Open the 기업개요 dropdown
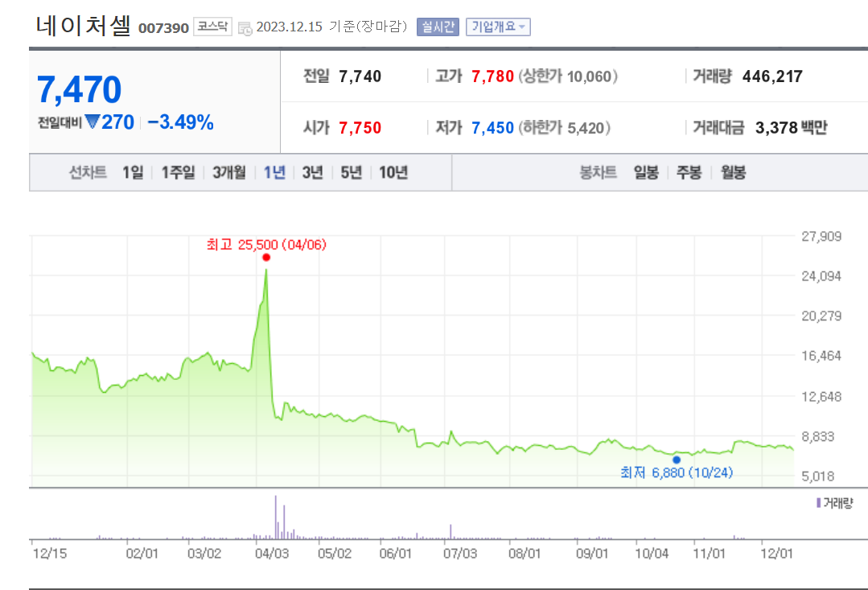Image resolution: width=868 pixels, height=590 pixels. pyautogui.click(x=498, y=27)
